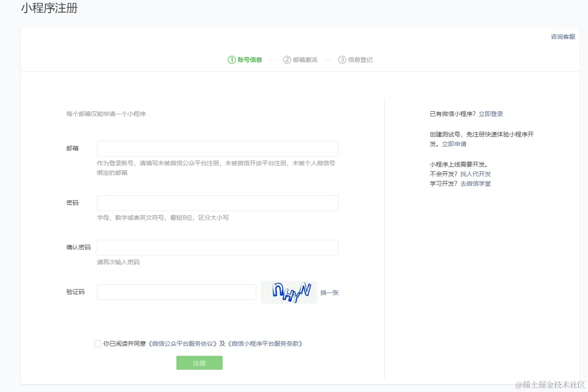Click 立即登录 login link
This screenshot has height=392, width=588.
coord(491,114)
